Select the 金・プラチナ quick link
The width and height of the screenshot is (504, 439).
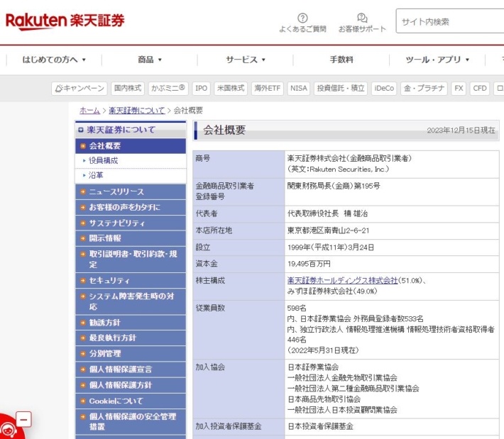pos(424,89)
